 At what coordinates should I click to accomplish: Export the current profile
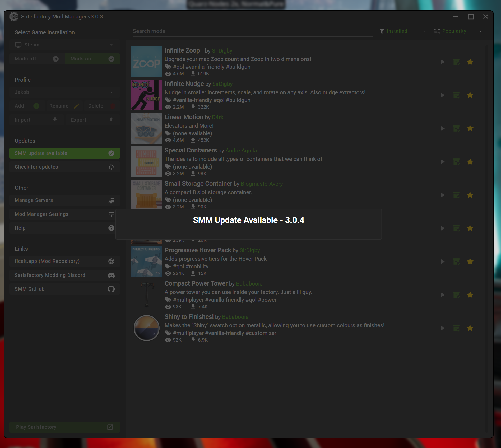pyautogui.click(x=92, y=120)
